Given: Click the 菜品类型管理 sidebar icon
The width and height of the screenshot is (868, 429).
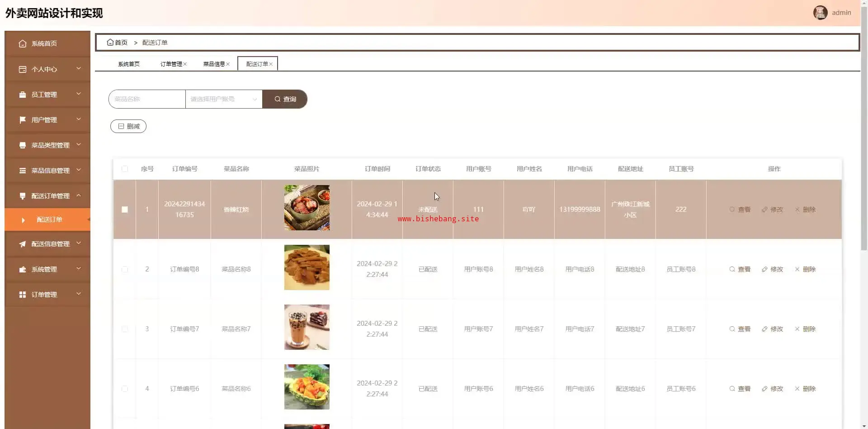Looking at the screenshot, I should pyautogui.click(x=23, y=145).
